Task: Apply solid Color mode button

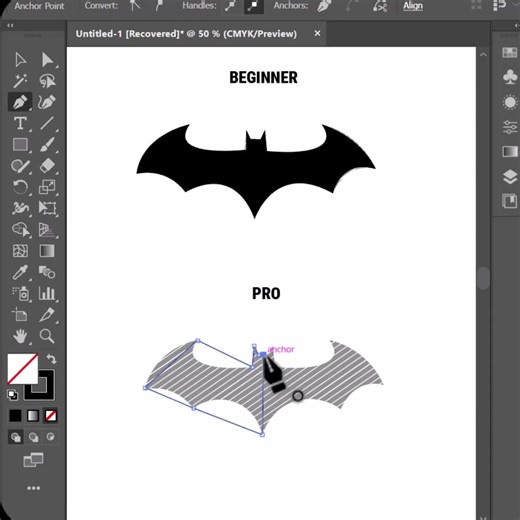Action: point(15,416)
